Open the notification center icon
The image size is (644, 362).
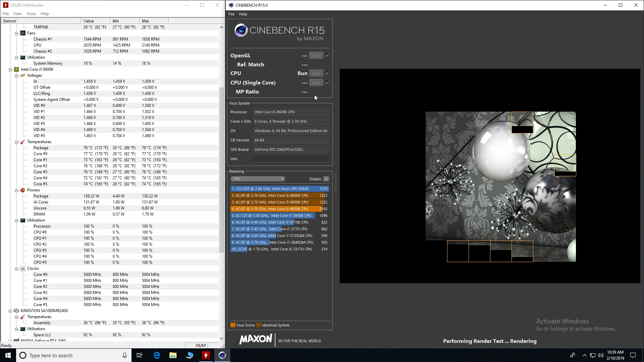click(633, 355)
